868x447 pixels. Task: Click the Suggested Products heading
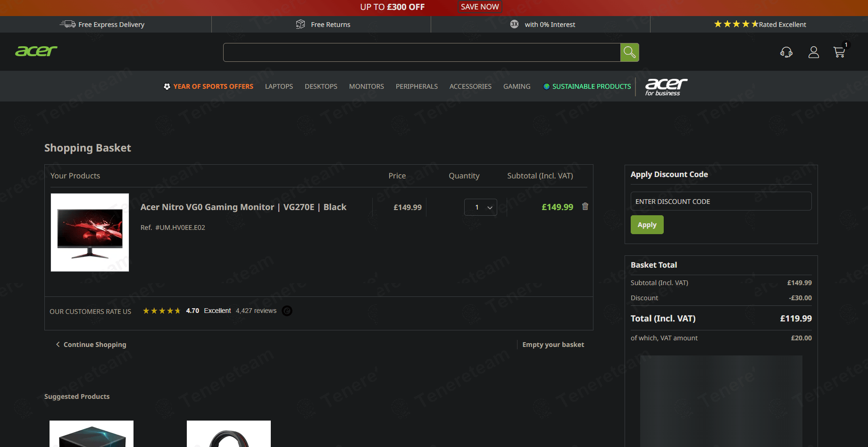click(x=77, y=396)
